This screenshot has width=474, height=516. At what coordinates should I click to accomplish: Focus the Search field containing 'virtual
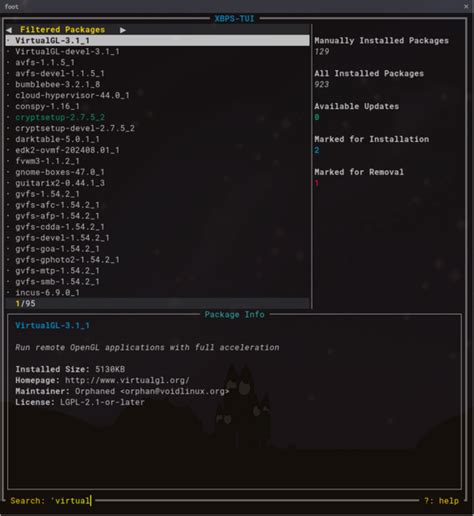51,501
